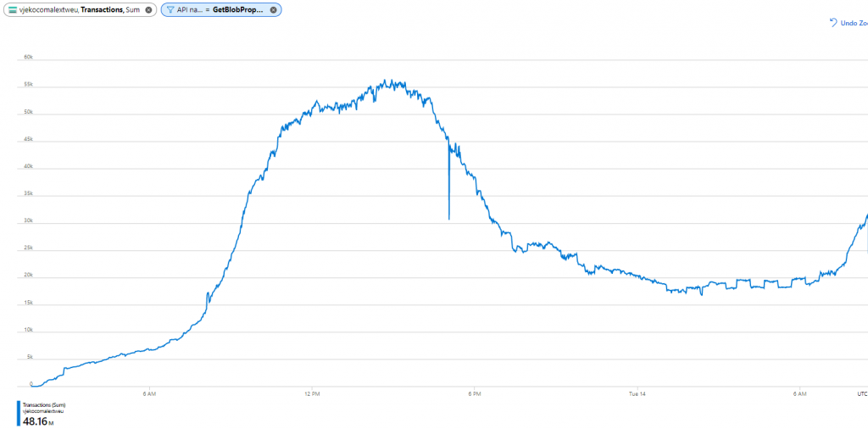The image size is (868, 429).
Task: Click the Transactions (Sum) legend entry
Action: tap(44, 405)
